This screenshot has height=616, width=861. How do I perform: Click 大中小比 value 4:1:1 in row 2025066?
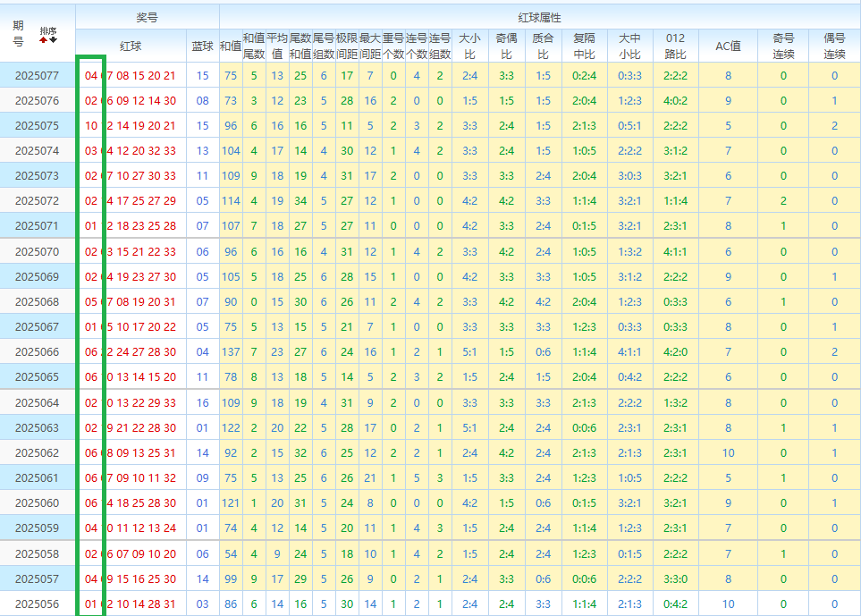pos(629,352)
